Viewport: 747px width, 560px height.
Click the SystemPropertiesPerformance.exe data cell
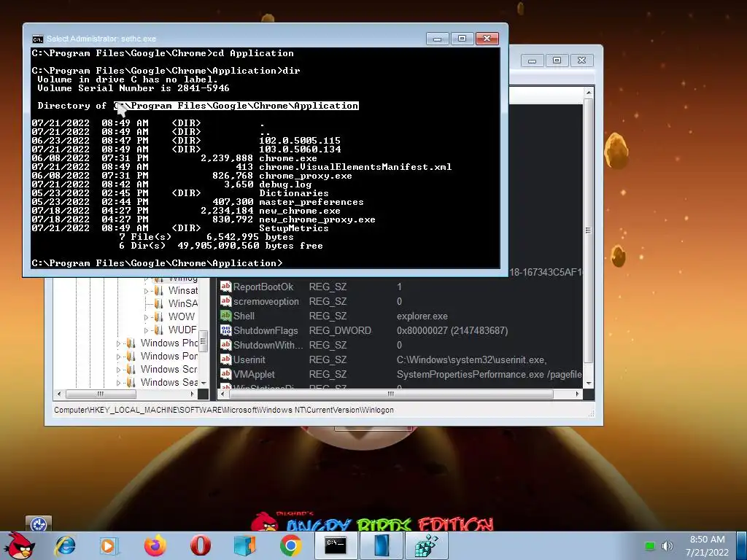coord(489,374)
